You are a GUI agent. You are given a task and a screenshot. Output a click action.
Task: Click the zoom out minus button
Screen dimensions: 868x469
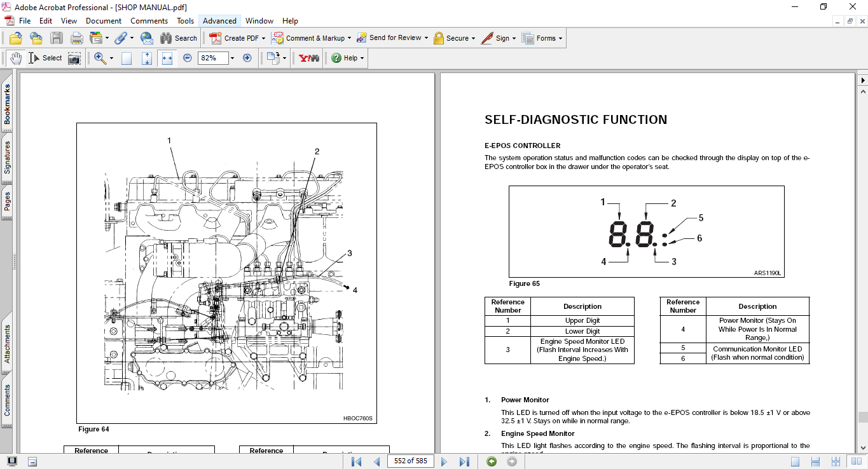coord(188,58)
